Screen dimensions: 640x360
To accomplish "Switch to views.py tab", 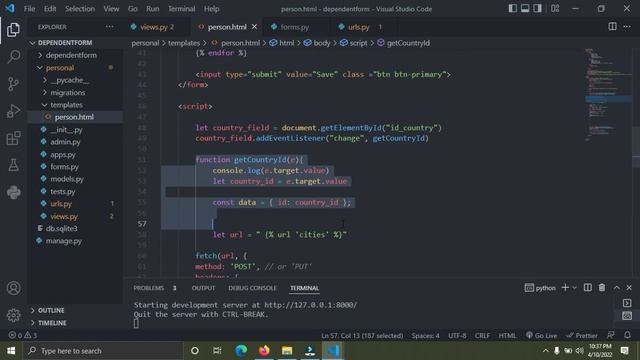I will click(153, 27).
